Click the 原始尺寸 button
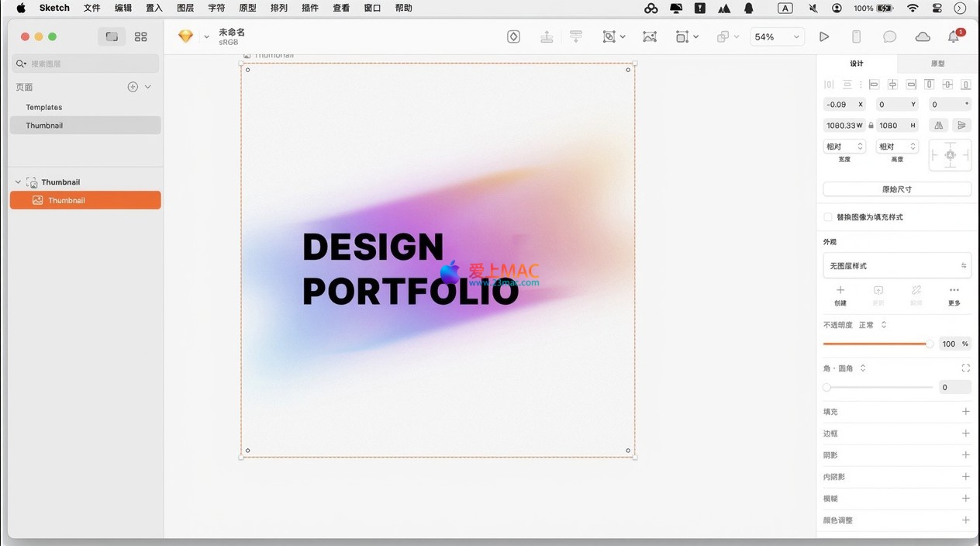The height and width of the screenshot is (546, 980). click(x=896, y=189)
